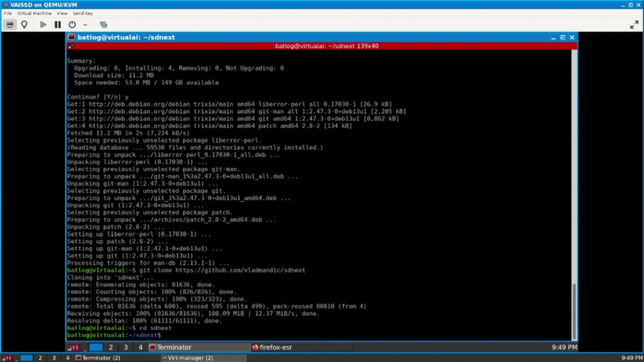This screenshot has height=362, width=644.
Task: Select Terminator in guest taskbar
Action: click(199, 347)
